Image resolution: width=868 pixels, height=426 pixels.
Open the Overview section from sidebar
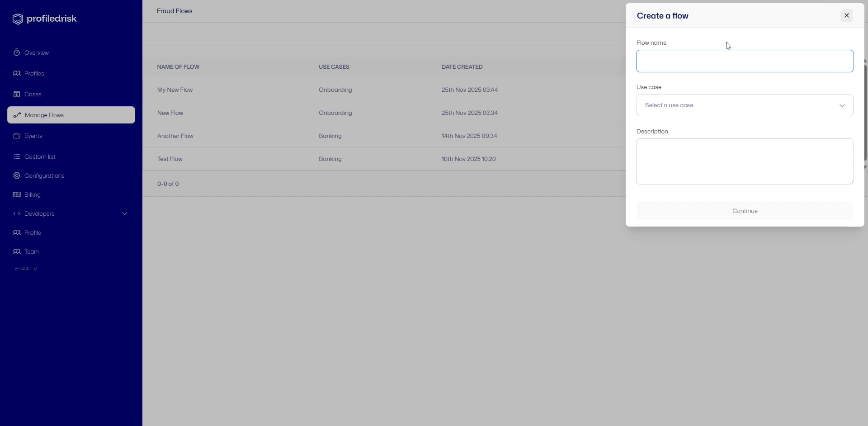(x=36, y=52)
